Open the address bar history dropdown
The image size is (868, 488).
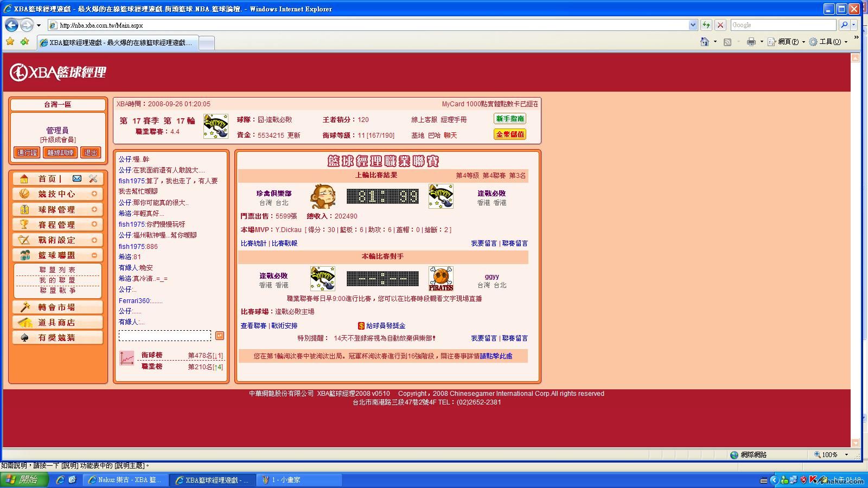click(693, 25)
